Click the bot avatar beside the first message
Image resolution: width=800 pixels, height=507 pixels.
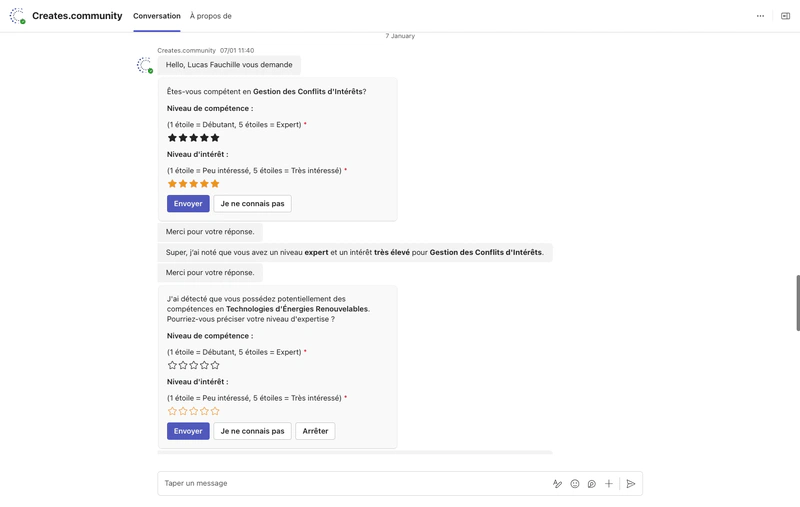(x=144, y=66)
